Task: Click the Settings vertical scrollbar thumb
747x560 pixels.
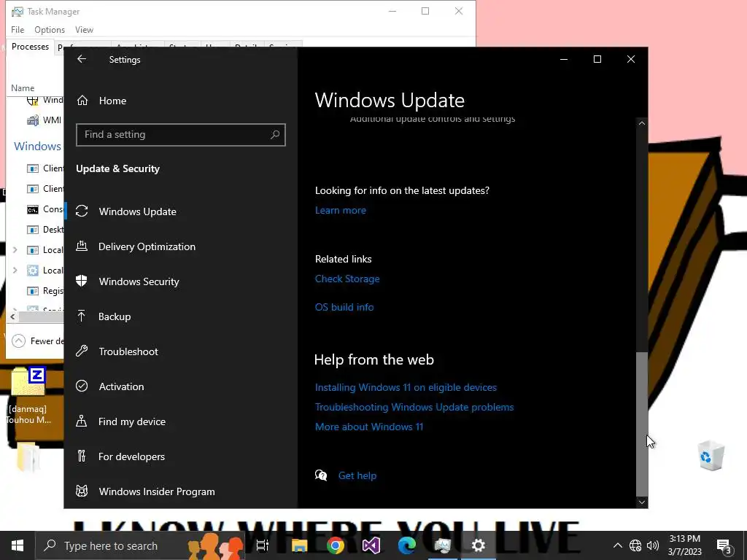Action: pos(642,424)
